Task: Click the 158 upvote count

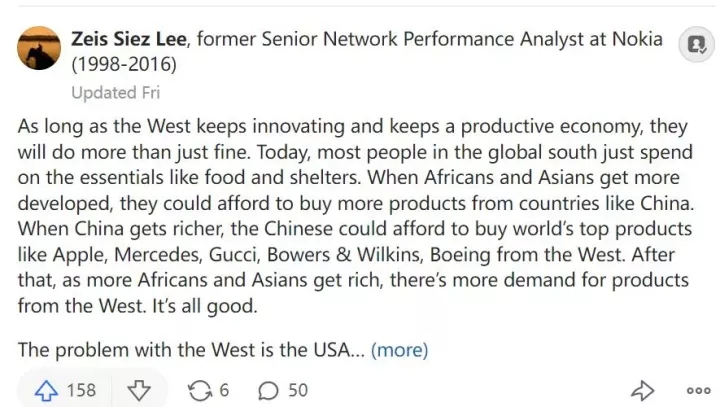Action: tap(81, 389)
